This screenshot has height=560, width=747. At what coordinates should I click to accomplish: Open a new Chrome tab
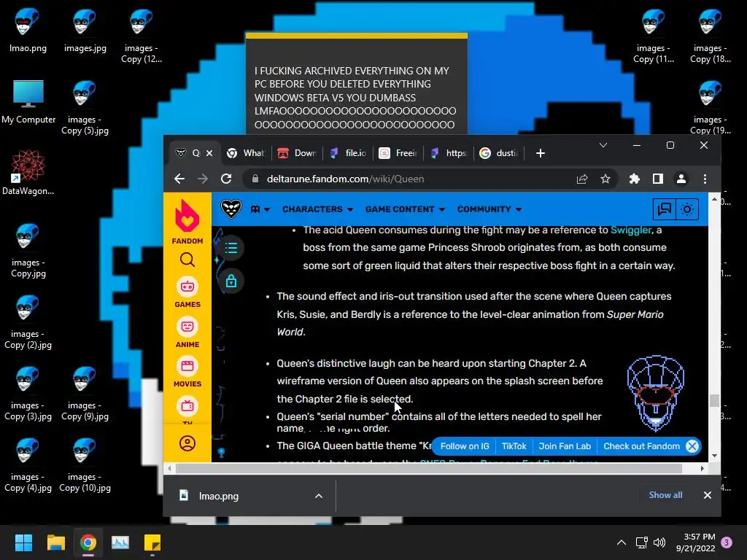(541, 153)
